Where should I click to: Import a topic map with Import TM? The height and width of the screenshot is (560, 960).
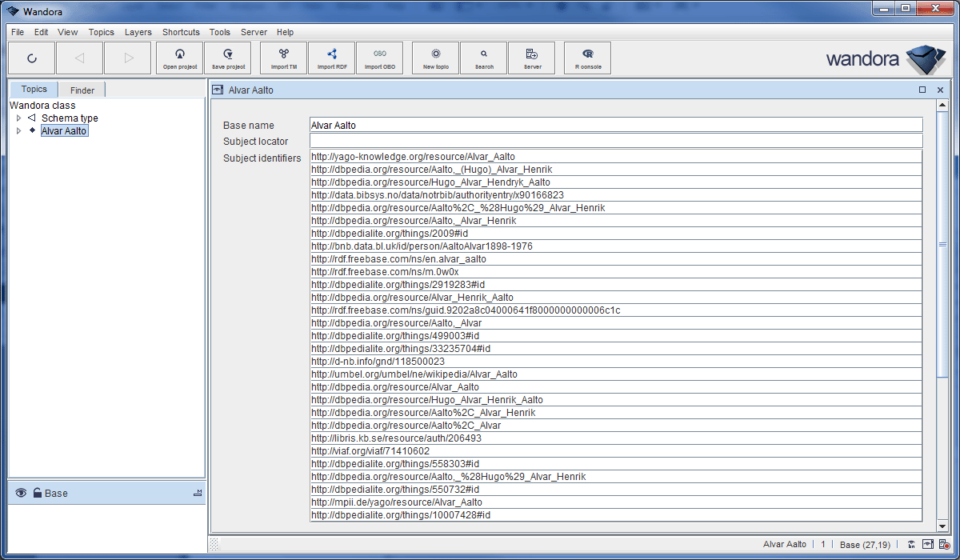click(283, 58)
